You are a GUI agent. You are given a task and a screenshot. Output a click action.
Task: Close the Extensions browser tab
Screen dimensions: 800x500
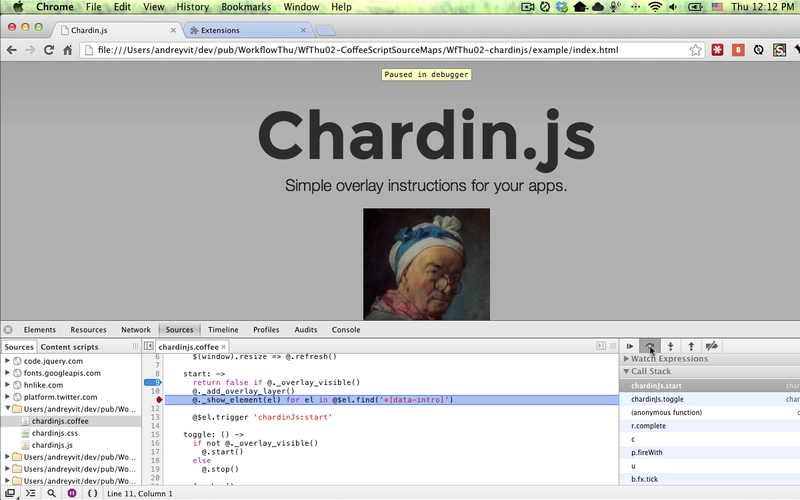tap(303, 30)
